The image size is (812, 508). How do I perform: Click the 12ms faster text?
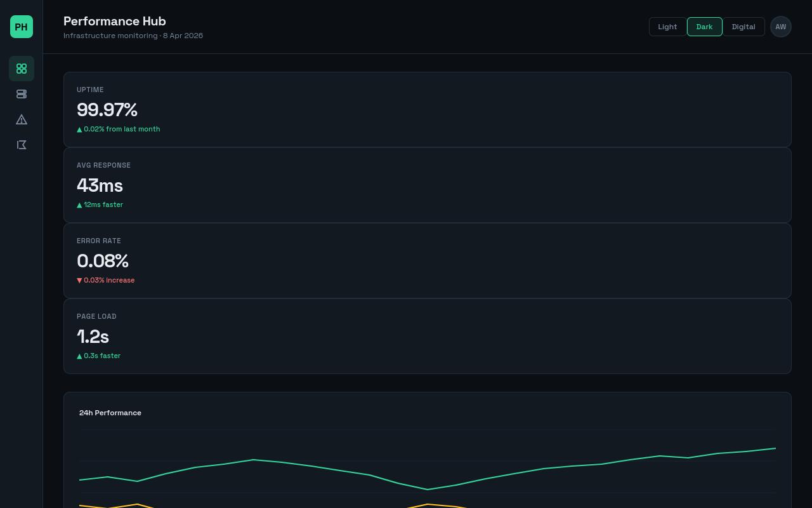[x=100, y=204]
